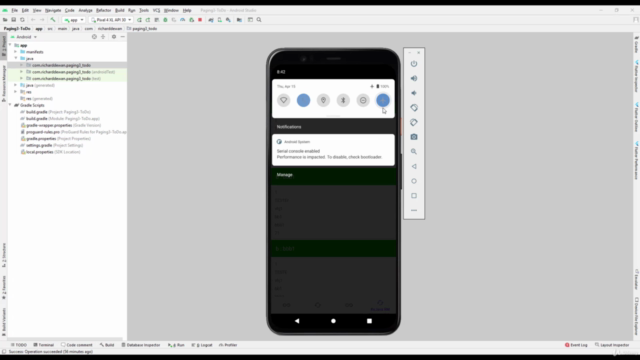Hide project panel with minus icon
The image size is (640, 360).
click(x=122, y=37)
